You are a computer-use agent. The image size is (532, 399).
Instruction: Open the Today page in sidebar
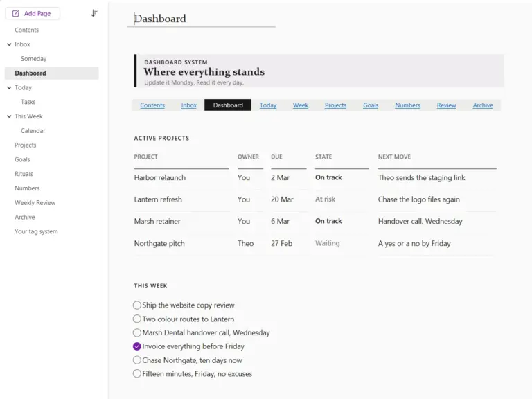click(x=23, y=87)
